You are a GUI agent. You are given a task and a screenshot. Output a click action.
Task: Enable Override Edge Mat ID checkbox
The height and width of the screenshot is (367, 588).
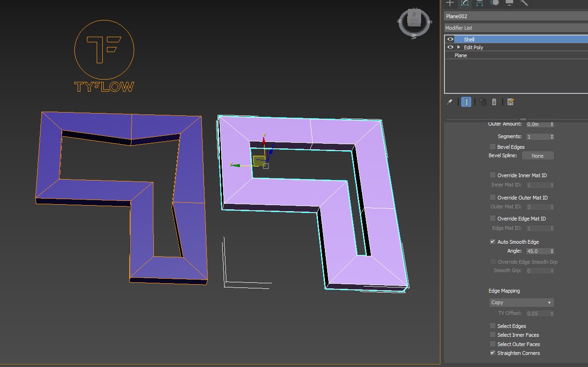493,219
